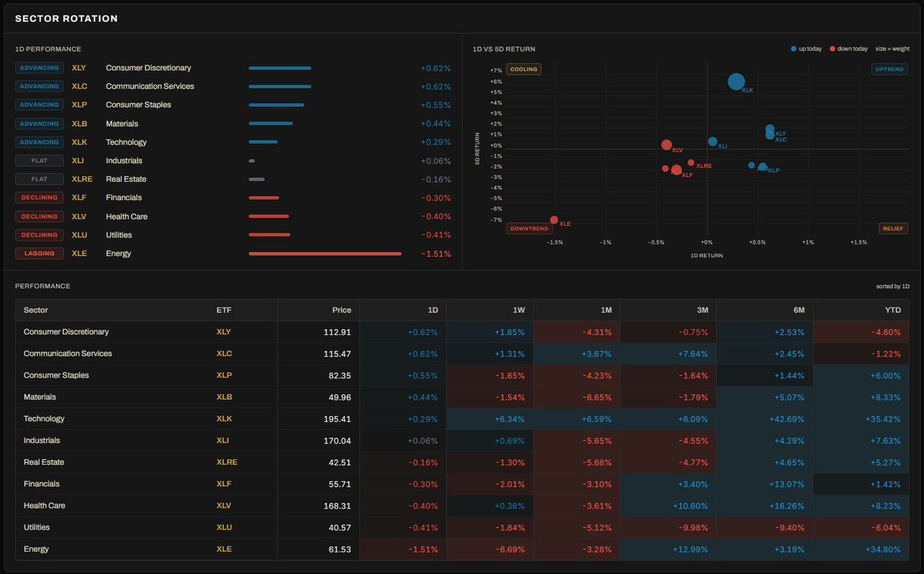Click the LAGGING badge for XLE

click(x=39, y=253)
